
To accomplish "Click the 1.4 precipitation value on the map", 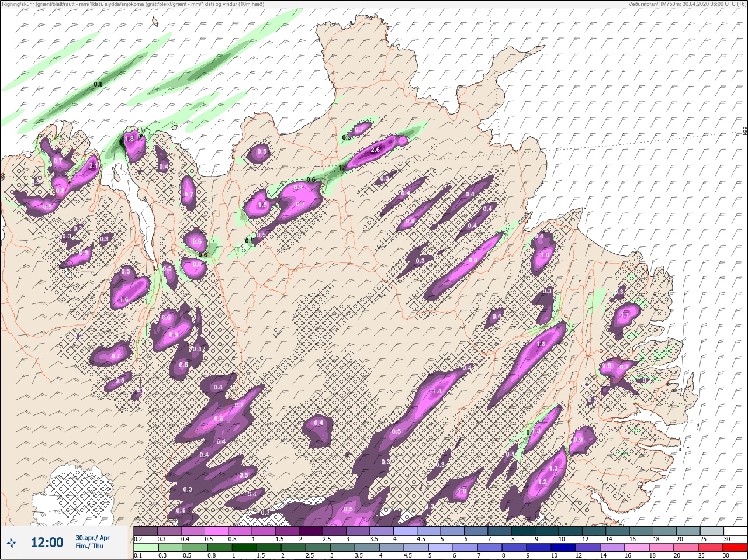I will click(437, 391).
